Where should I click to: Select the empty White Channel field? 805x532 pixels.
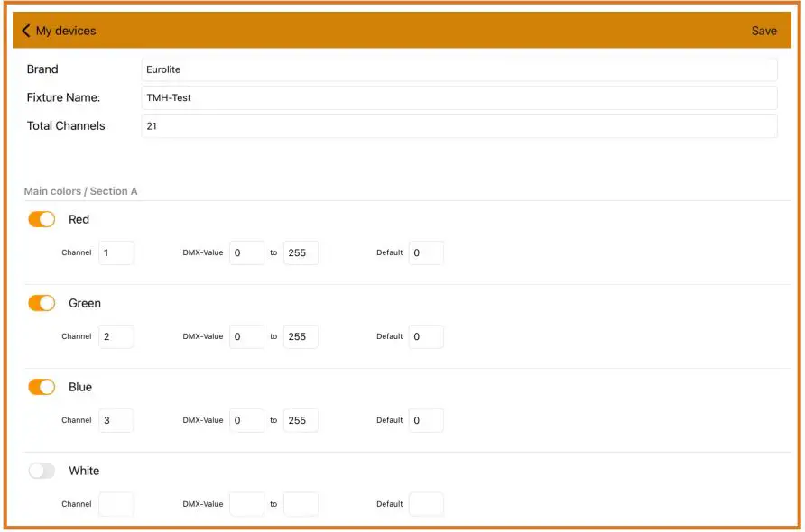116,504
